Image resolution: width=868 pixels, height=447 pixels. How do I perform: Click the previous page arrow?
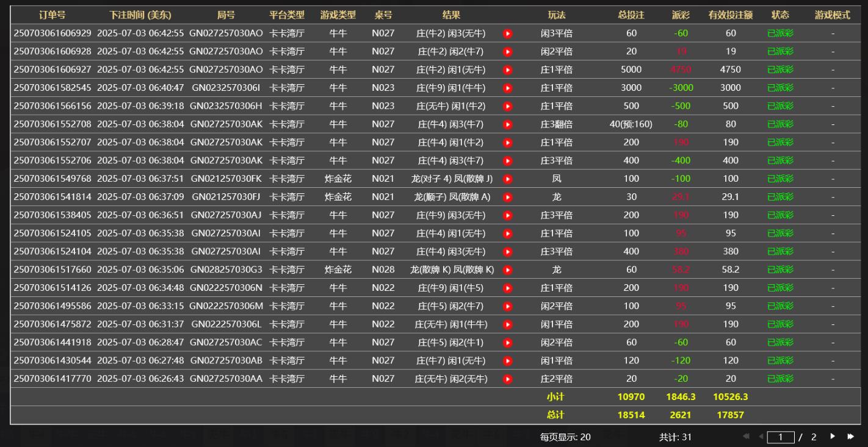[761, 437]
